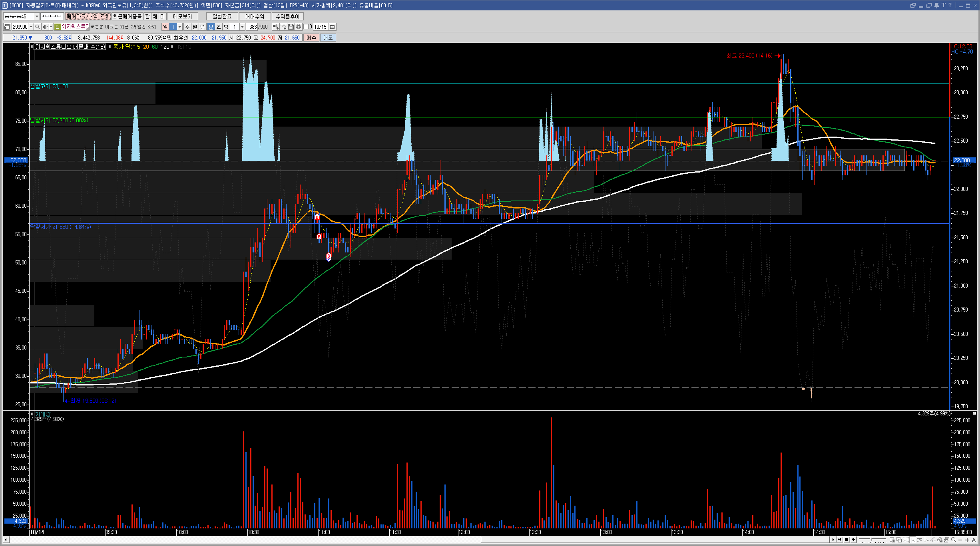This screenshot has width=980, height=546.
Task: Click the add indicator candlestick icon
Action: pyautogui.click(x=275, y=27)
